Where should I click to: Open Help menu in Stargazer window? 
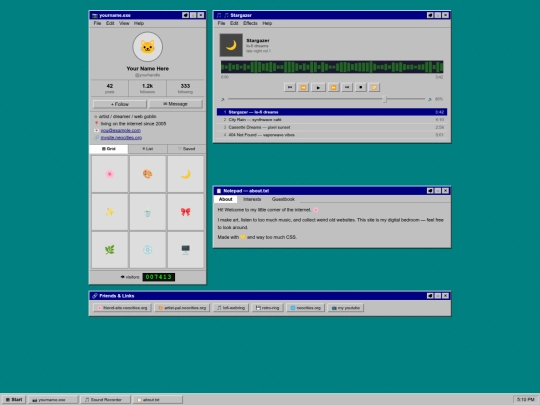tap(267, 23)
